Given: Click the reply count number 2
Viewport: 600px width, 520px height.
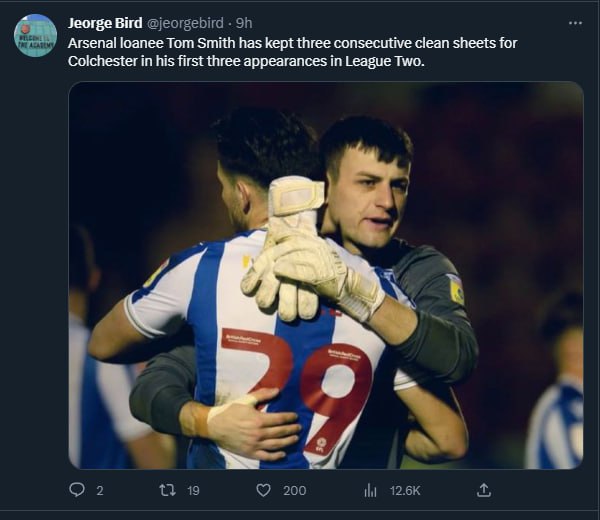Looking at the screenshot, I should point(99,490).
